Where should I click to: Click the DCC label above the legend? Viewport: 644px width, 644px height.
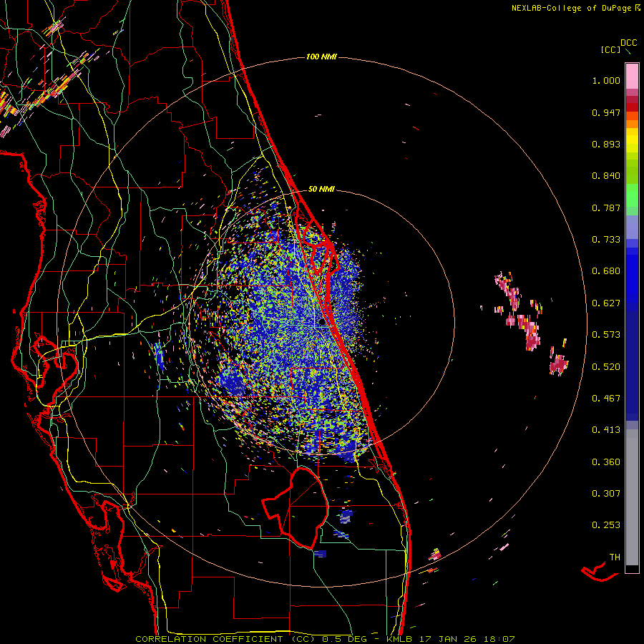tap(628, 42)
